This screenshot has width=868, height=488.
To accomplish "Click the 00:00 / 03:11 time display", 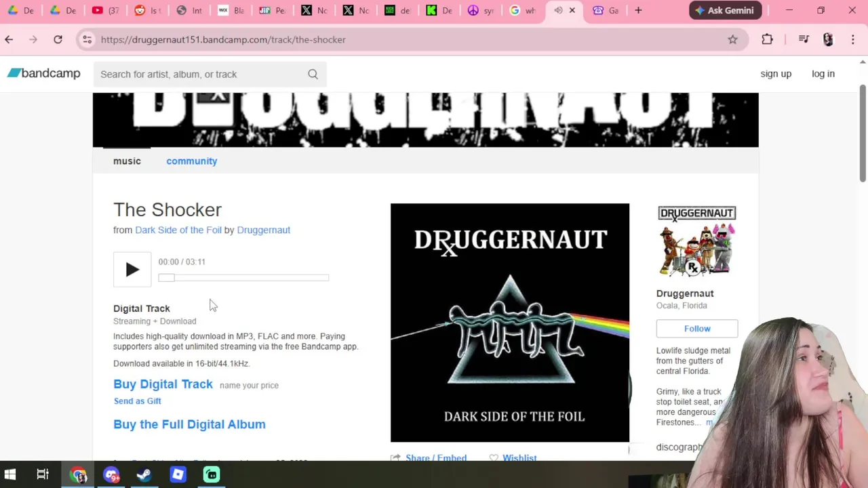I will click(x=182, y=262).
